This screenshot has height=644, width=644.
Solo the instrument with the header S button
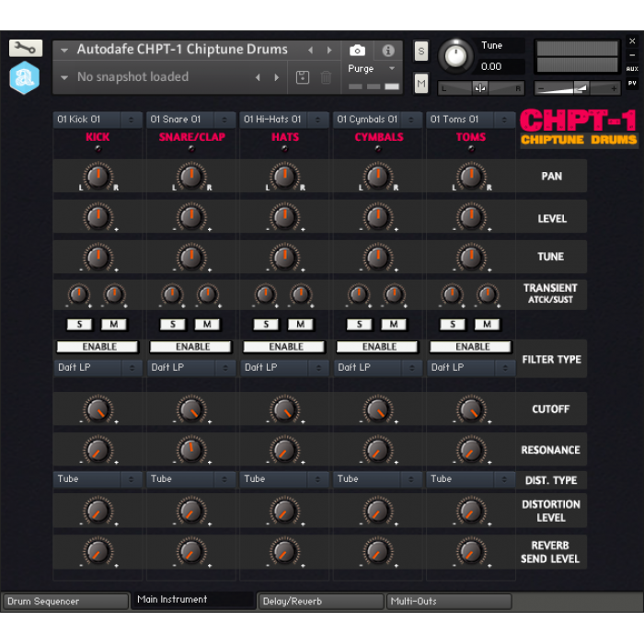(x=421, y=51)
